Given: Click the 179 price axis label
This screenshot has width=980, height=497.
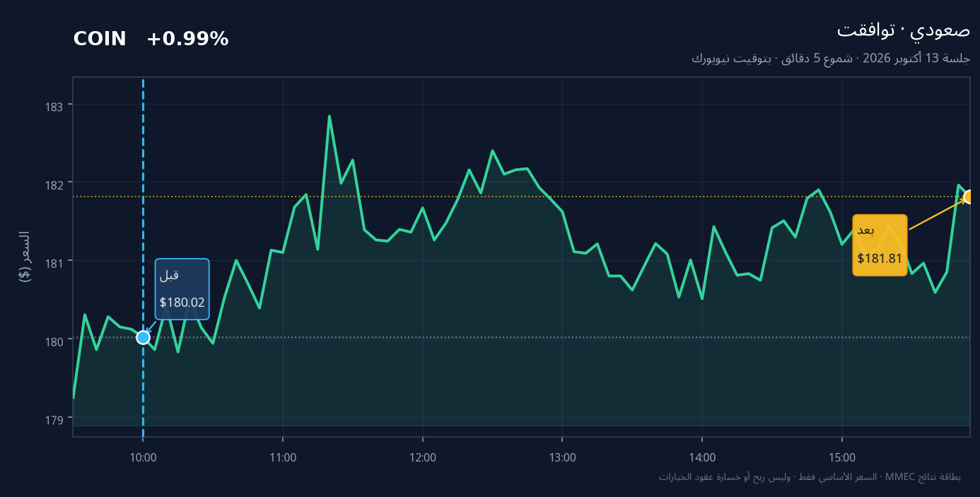Looking at the screenshot, I should (54, 419).
